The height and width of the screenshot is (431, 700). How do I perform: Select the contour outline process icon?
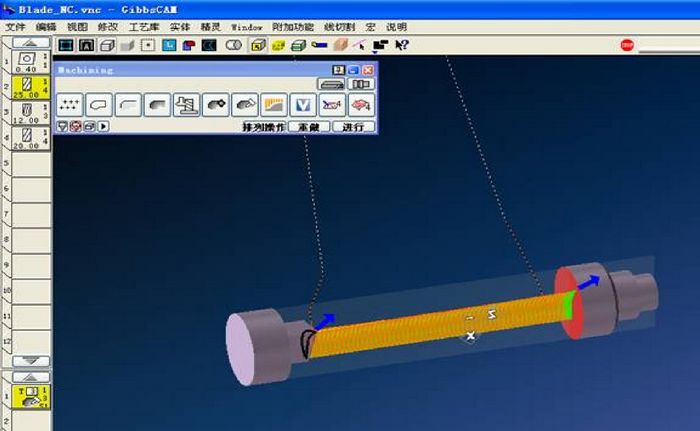(99, 105)
